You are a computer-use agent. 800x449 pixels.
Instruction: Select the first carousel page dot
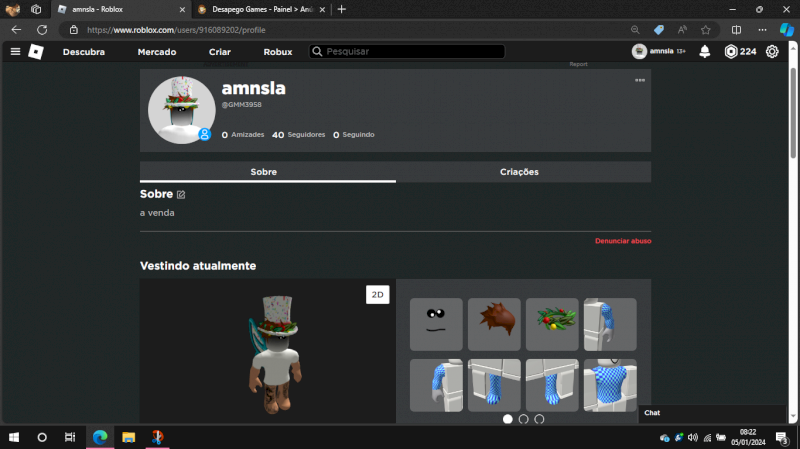pos(508,419)
